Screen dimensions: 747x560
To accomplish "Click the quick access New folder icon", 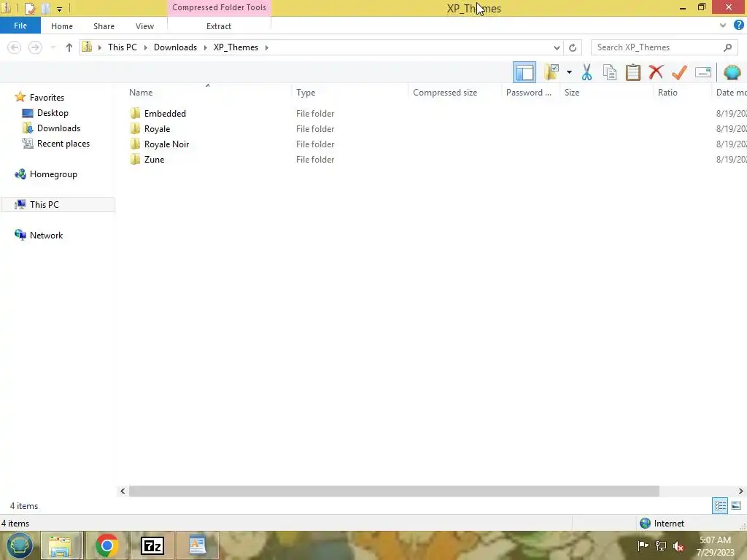I will [45, 8].
